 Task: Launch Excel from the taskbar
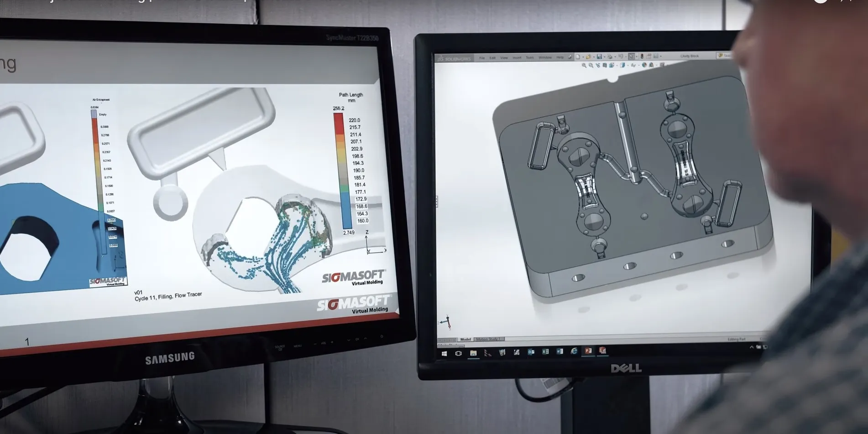click(545, 351)
